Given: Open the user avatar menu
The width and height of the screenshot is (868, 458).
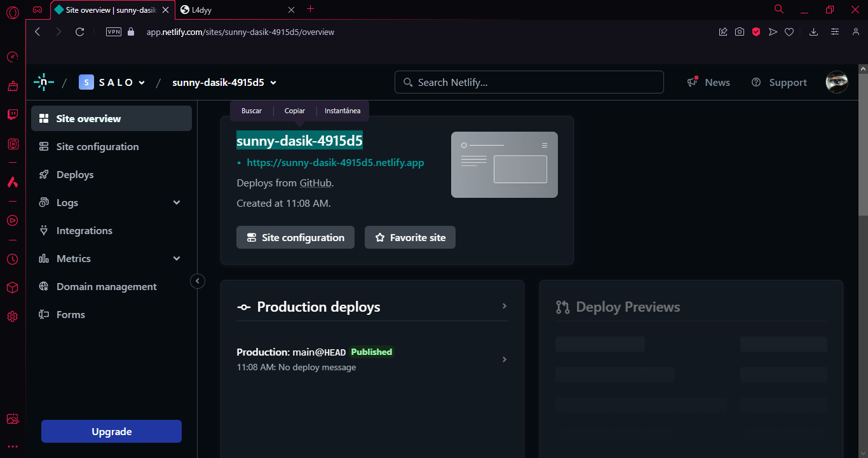Looking at the screenshot, I should [837, 82].
